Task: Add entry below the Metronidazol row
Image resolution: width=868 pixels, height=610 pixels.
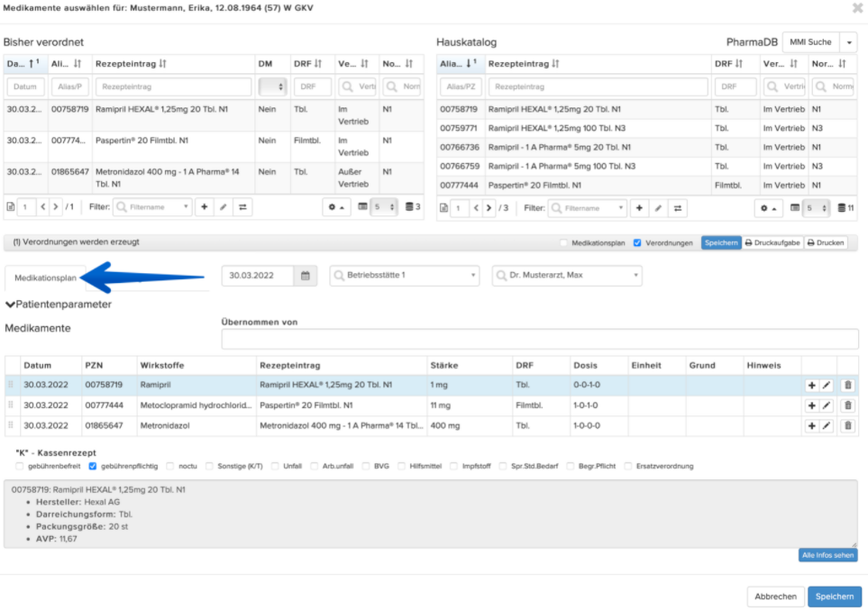Action: coord(811,425)
